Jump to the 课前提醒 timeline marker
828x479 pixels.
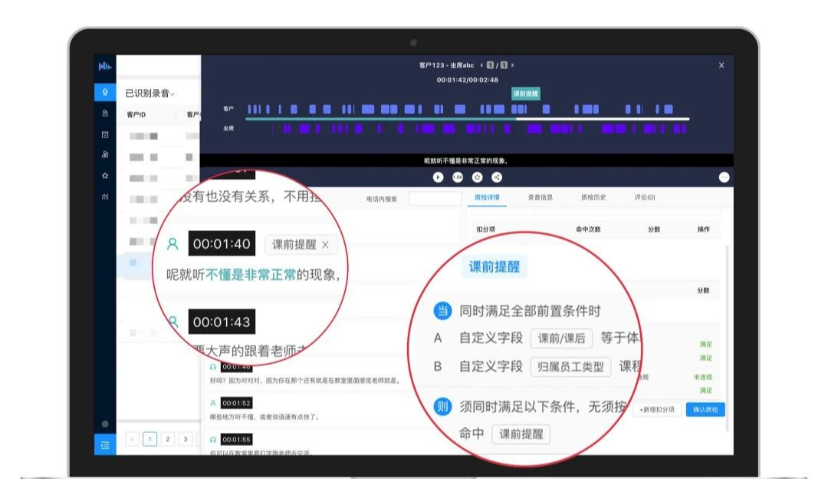(525, 93)
